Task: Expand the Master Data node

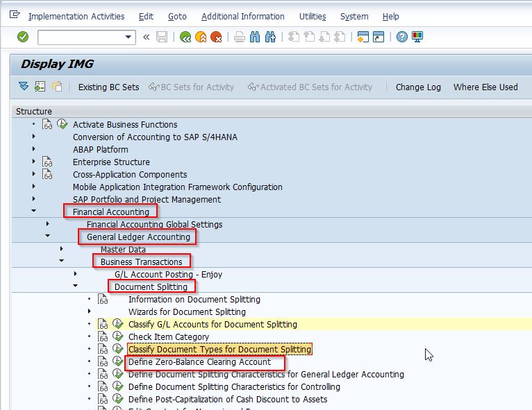Action: [62, 249]
